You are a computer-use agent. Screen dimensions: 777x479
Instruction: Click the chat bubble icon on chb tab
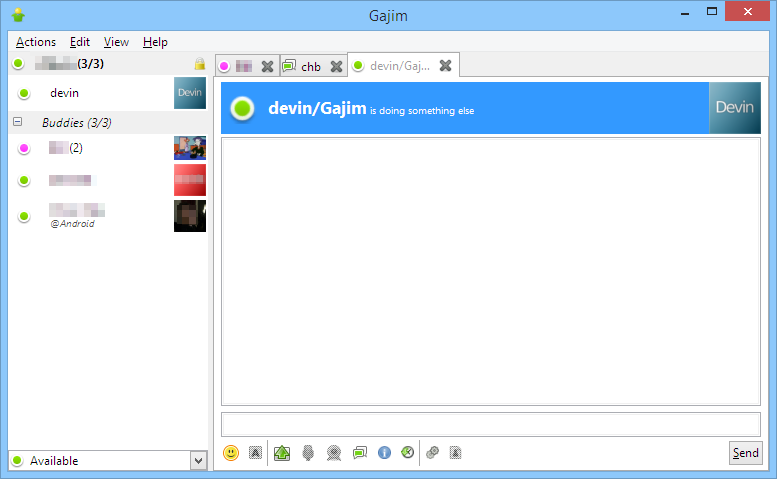click(x=289, y=66)
